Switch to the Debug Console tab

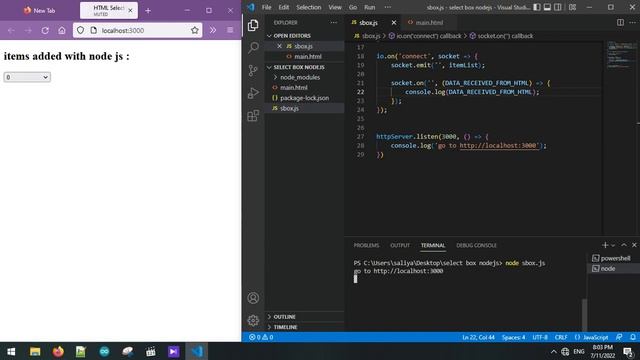[476, 245]
